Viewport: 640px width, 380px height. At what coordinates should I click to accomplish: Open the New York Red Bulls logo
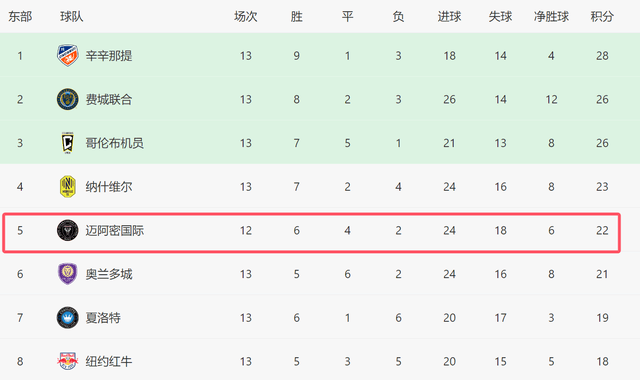(67, 361)
